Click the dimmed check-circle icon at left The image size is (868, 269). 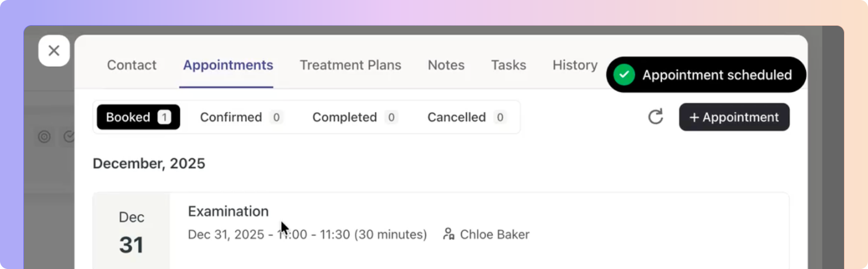click(70, 136)
